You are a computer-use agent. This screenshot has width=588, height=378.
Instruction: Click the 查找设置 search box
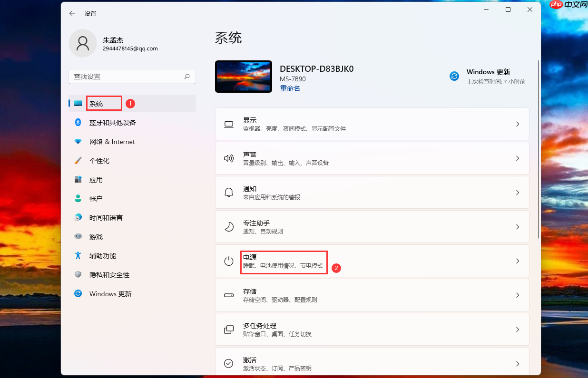tap(132, 76)
